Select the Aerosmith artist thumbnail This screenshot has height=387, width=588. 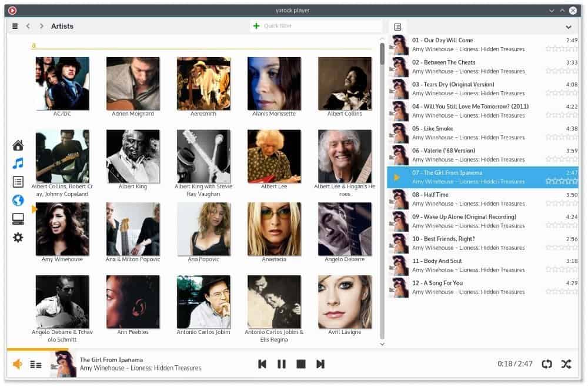pos(203,84)
